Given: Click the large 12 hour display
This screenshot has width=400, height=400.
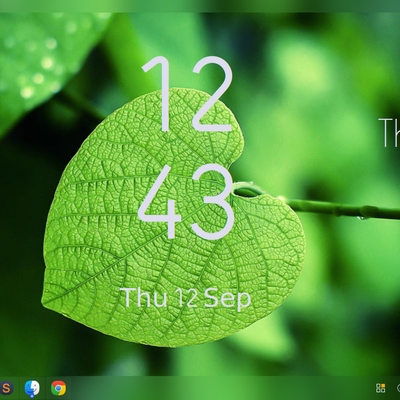Looking at the screenshot, I should tap(187, 94).
